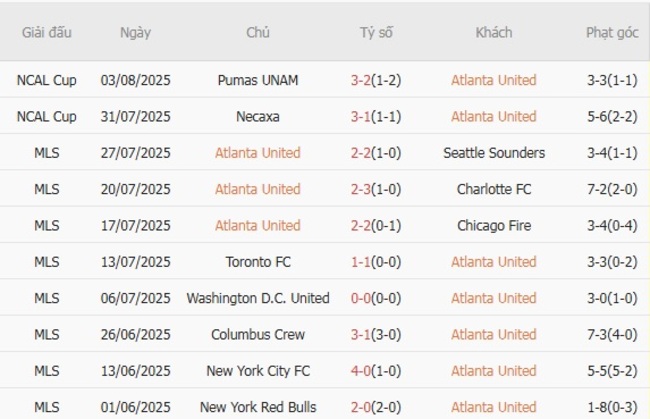The height and width of the screenshot is (419, 650).
Task: Click the "Phạt góc" column header
Action: click(x=612, y=33)
